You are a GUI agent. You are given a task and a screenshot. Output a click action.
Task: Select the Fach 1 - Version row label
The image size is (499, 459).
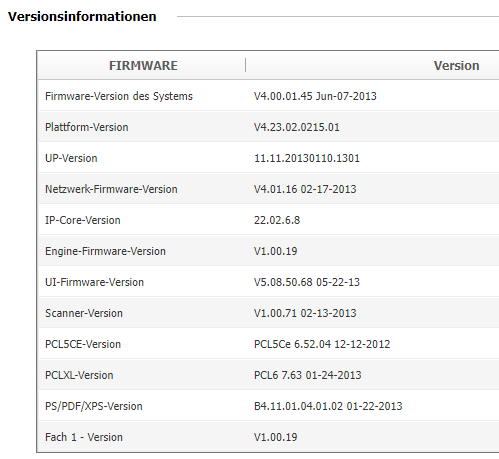coord(84,437)
